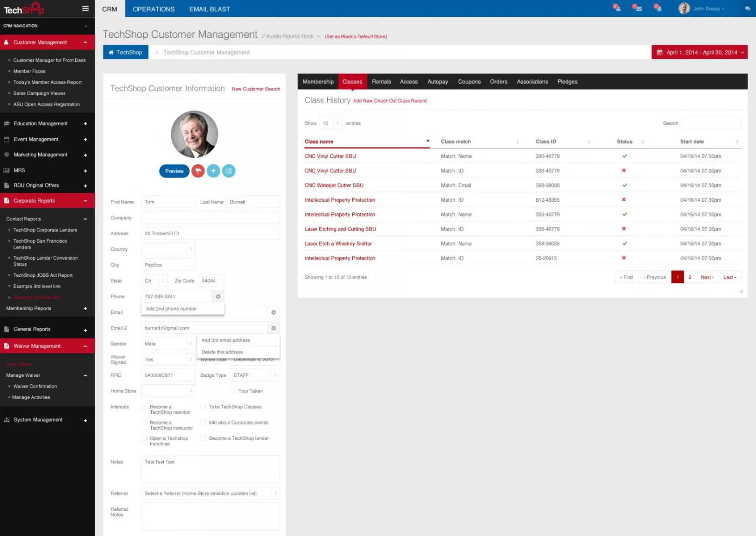Choose Delete this address option
756x536 pixels.
[x=238, y=352]
